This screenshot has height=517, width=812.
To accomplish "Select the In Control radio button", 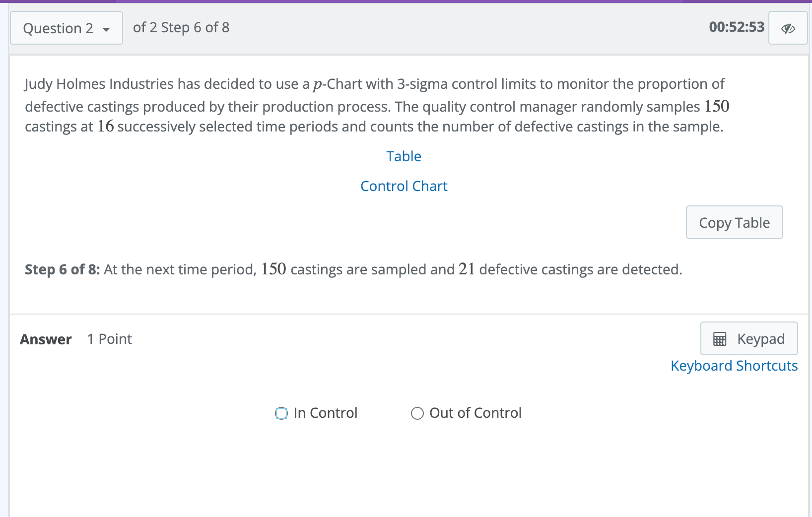I will [281, 413].
